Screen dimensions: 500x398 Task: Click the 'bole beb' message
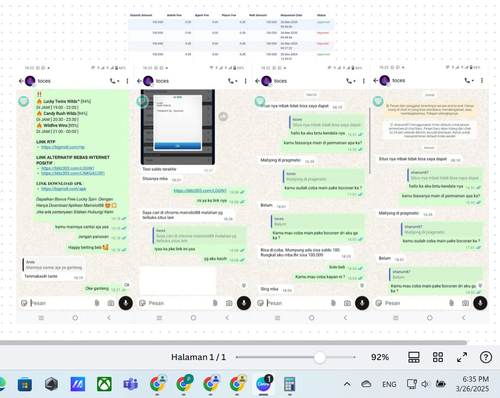(x=346, y=267)
